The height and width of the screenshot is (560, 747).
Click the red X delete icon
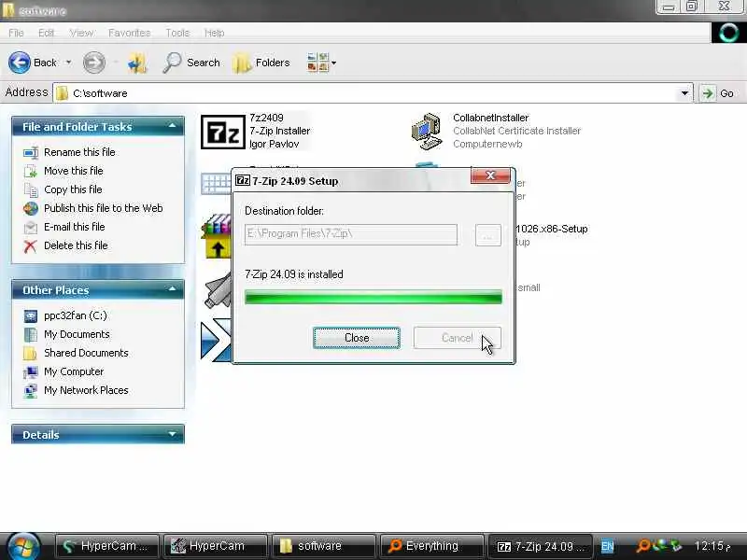click(x=31, y=245)
